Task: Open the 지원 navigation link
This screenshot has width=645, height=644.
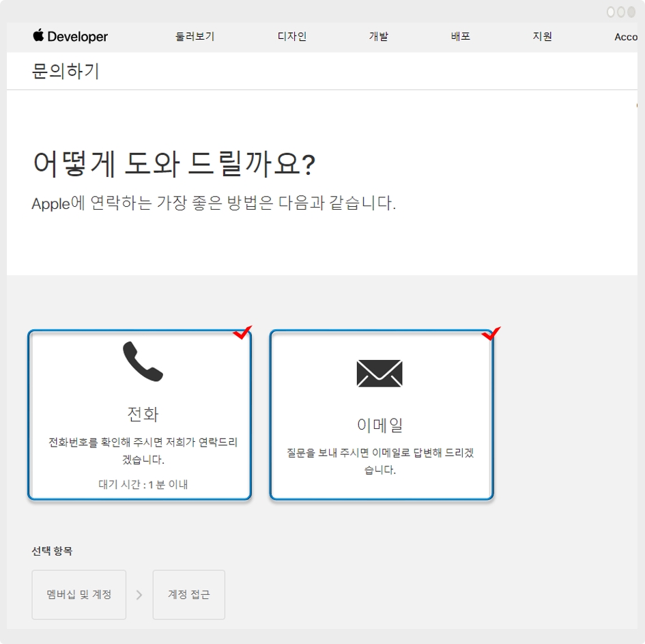Action: [542, 37]
